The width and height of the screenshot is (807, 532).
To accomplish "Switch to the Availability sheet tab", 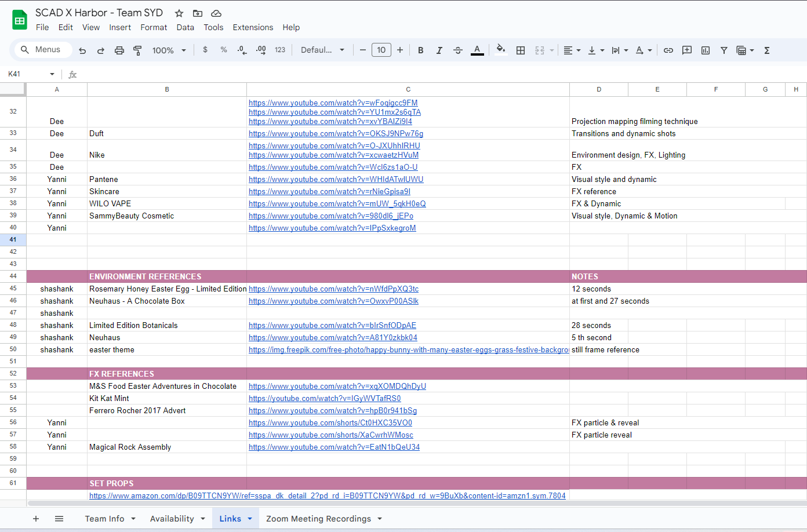I will (172, 519).
